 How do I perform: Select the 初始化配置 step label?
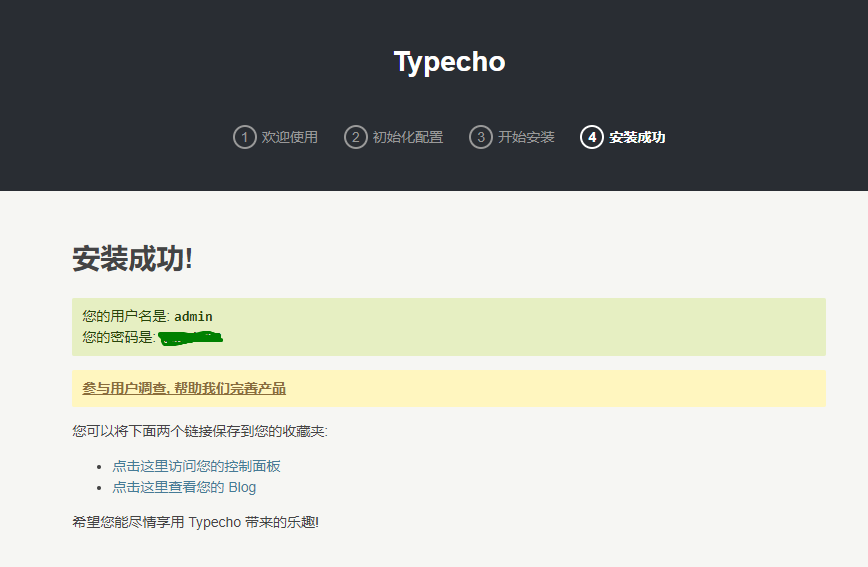[x=407, y=137]
